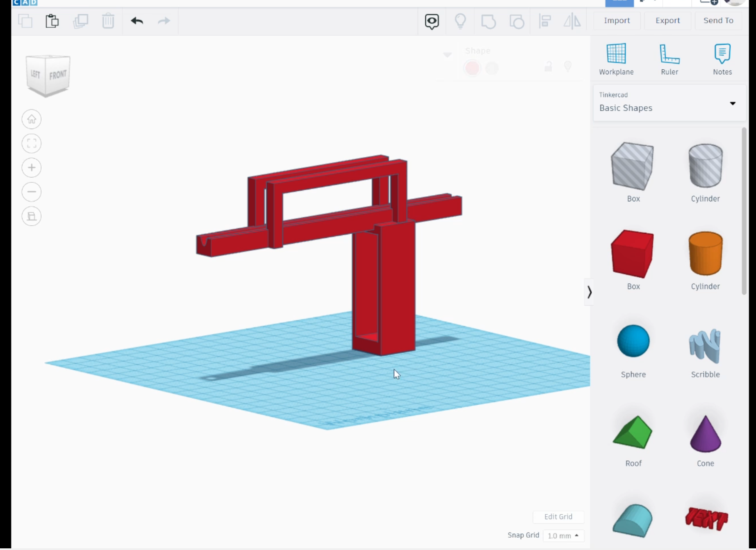The image size is (756, 550).
Task: Toggle hidden objects with the lightbulb icon
Action: click(461, 21)
